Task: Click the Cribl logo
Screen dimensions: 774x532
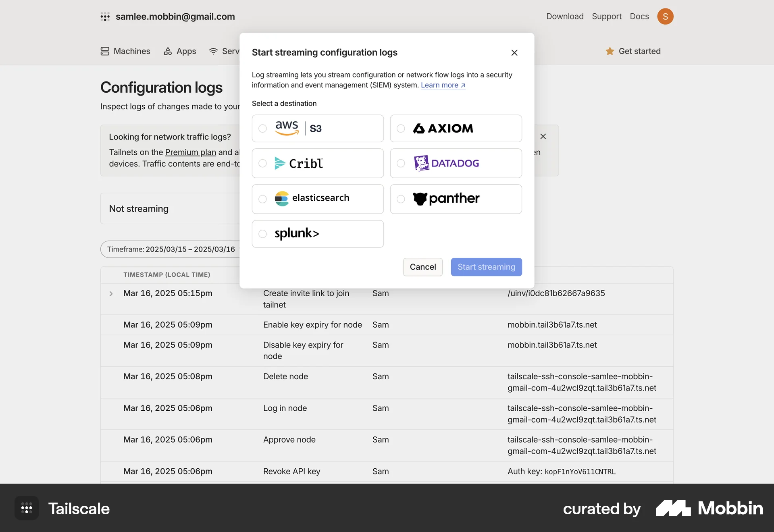Action: pos(298,163)
